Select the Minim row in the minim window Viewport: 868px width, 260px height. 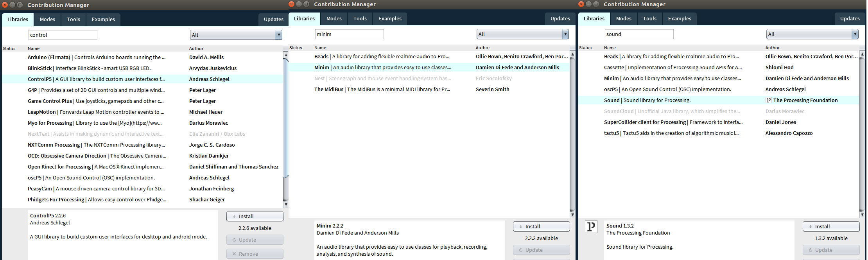[429, 67]
